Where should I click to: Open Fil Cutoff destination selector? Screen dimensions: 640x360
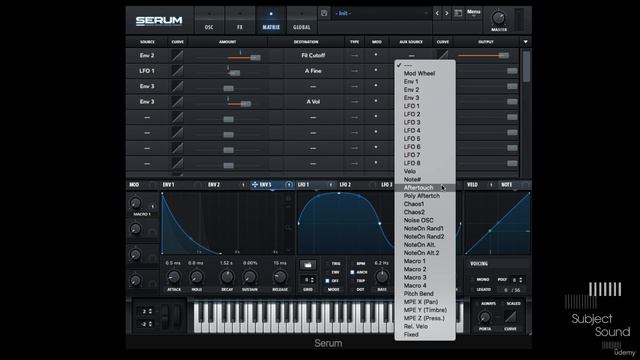[x=313, y=56]
